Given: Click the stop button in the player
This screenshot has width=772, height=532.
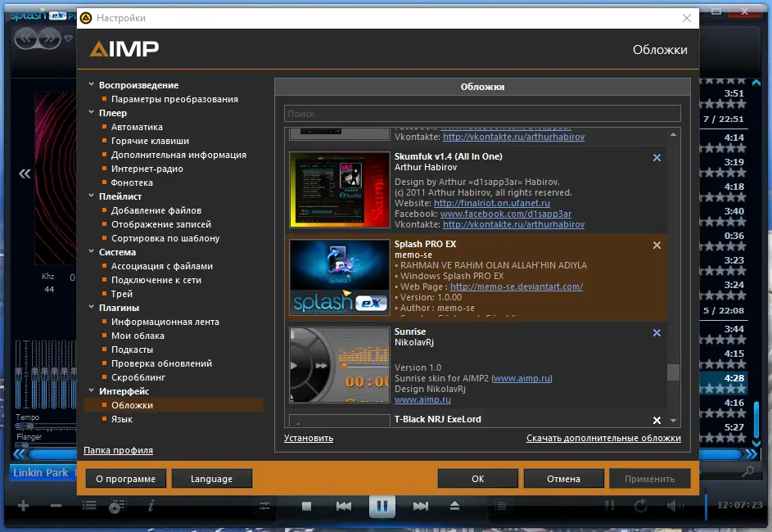Looking at the screenshot, I should 306,506.
